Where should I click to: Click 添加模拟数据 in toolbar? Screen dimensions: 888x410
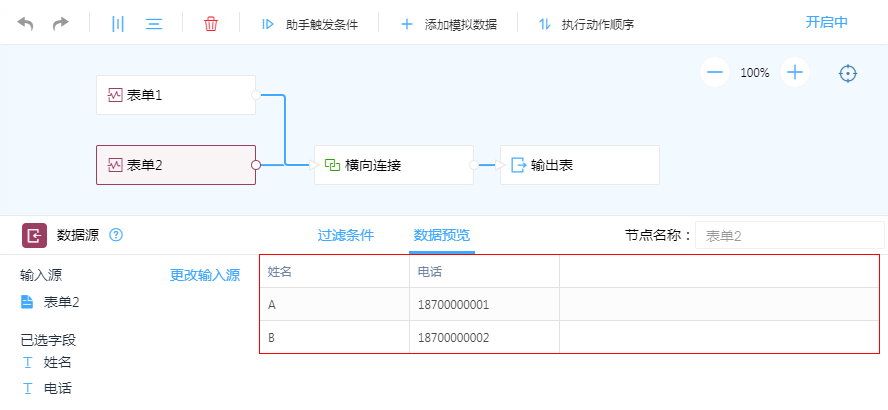[x=449, y=24]
